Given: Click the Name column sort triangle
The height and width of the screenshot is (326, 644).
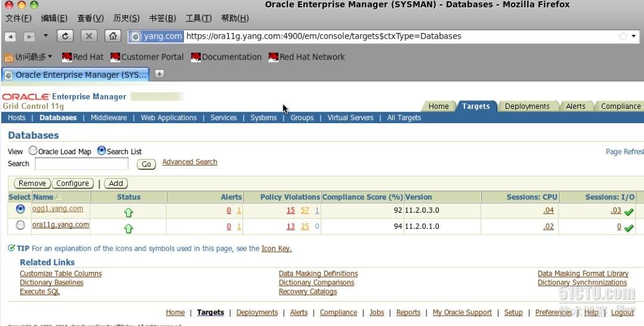Looking at the screenshot, I should tap(58, 197).
